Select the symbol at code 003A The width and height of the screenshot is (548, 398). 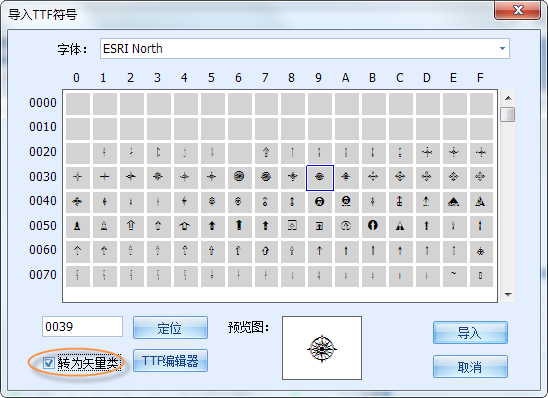pos(346,178)
